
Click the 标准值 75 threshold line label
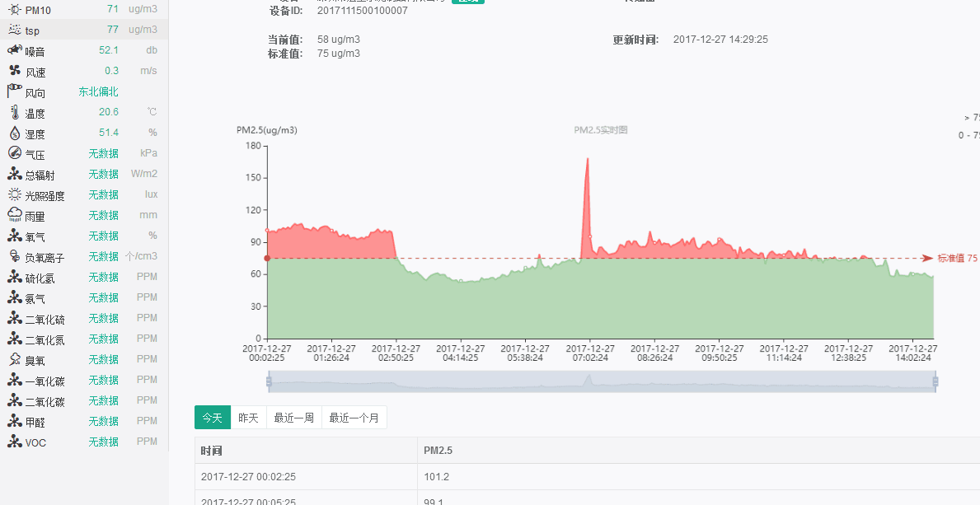click(x=956, y=258)
